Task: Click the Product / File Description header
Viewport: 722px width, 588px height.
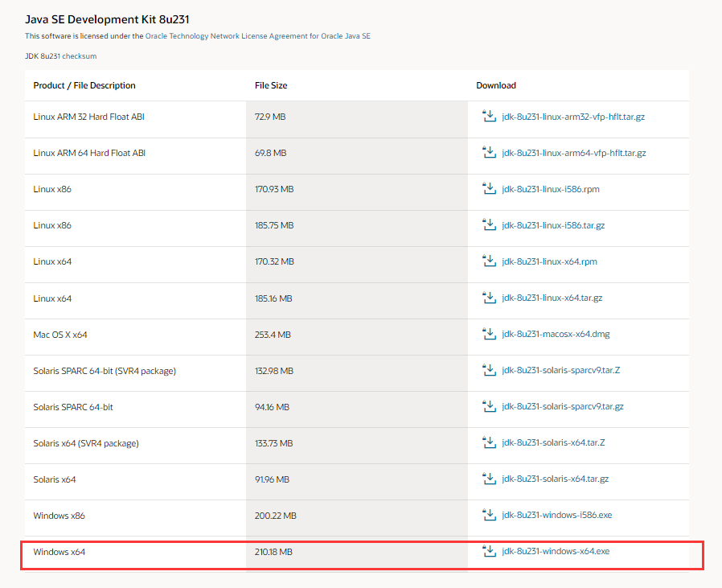Action: tap(84, 85)
